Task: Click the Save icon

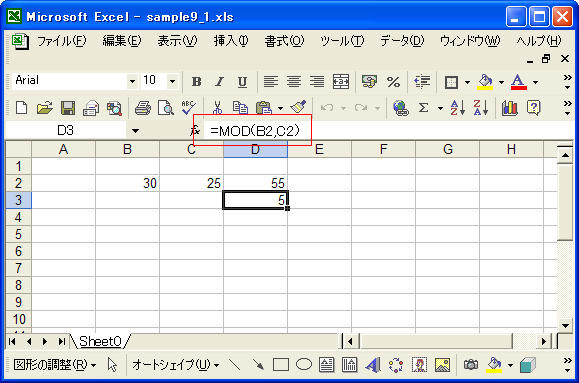Action: pos(68,108)
